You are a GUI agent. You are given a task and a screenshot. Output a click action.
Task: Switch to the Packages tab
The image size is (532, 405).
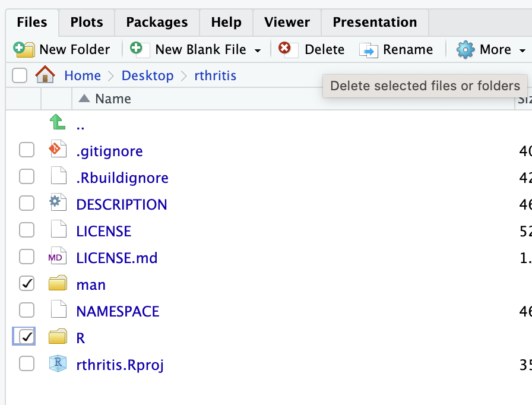click(157, 23)
